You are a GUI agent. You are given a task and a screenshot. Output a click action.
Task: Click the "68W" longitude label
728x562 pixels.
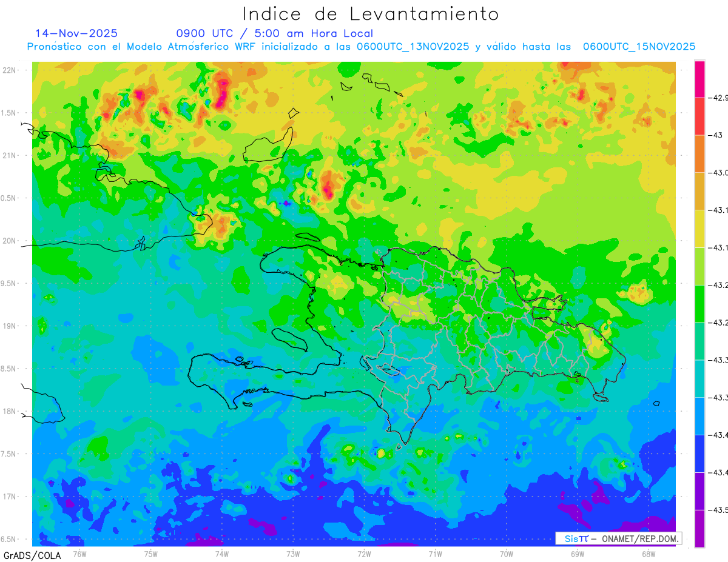pyautogui.click(x=649, y=554)
